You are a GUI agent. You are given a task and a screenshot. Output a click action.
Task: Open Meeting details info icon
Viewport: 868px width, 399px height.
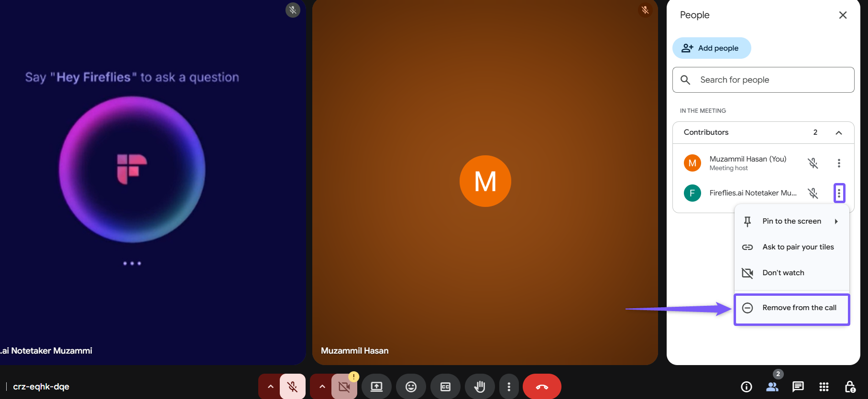tap(747, 387)
